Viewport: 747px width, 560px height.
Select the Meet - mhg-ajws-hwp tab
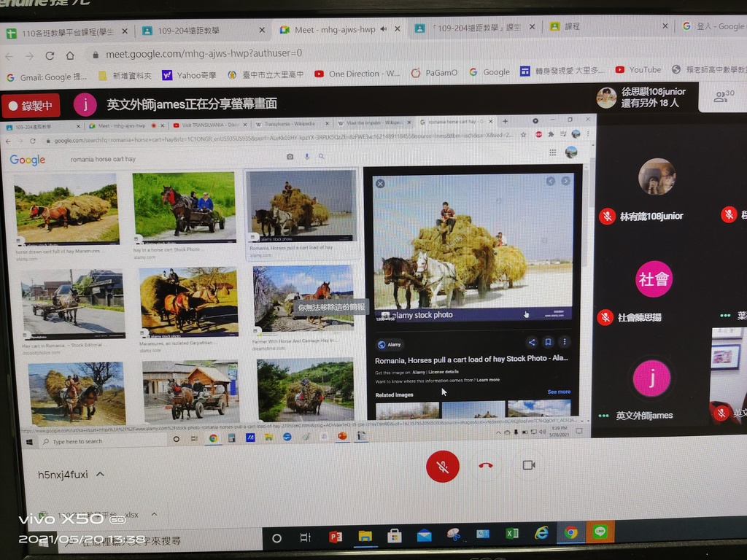335,29
